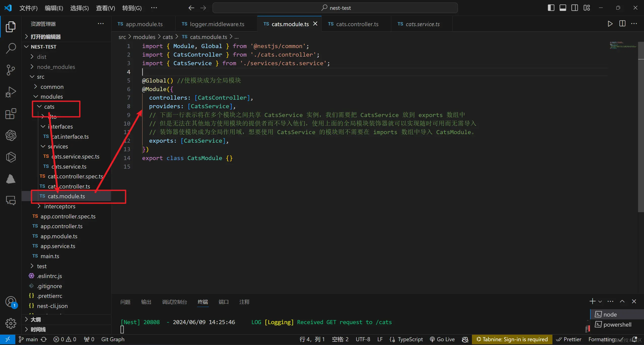Open Git Graph from status bar
Viewport: 644px width, 345px height.
point(113,339)
